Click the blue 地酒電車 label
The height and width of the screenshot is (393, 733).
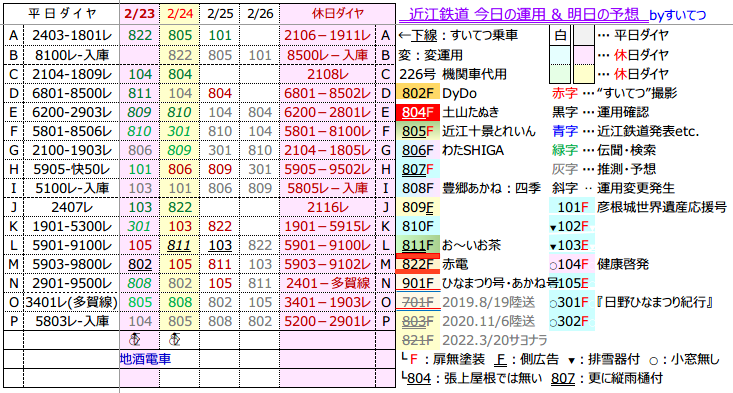145,359
